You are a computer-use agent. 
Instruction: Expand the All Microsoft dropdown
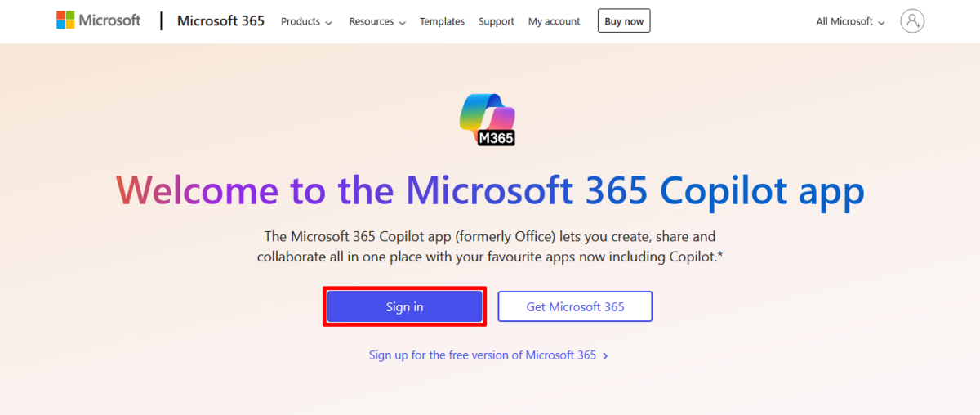coord(850,21)
